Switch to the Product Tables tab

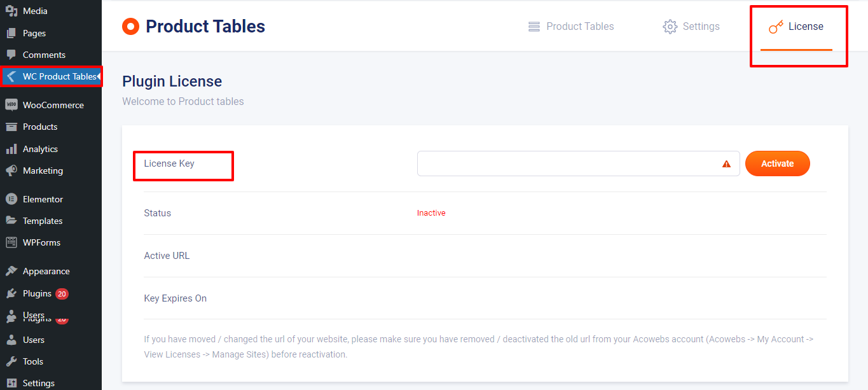click(571, 26)
